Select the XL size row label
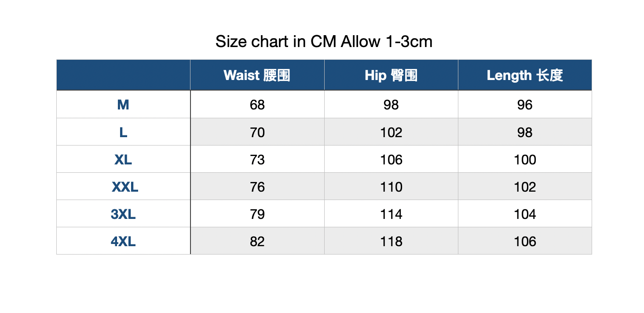Screen dimensions: 644x313 point(123,159)
